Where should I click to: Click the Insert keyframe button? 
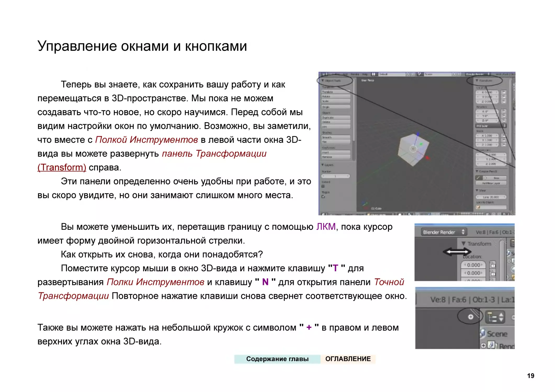[x=336, y=152]
